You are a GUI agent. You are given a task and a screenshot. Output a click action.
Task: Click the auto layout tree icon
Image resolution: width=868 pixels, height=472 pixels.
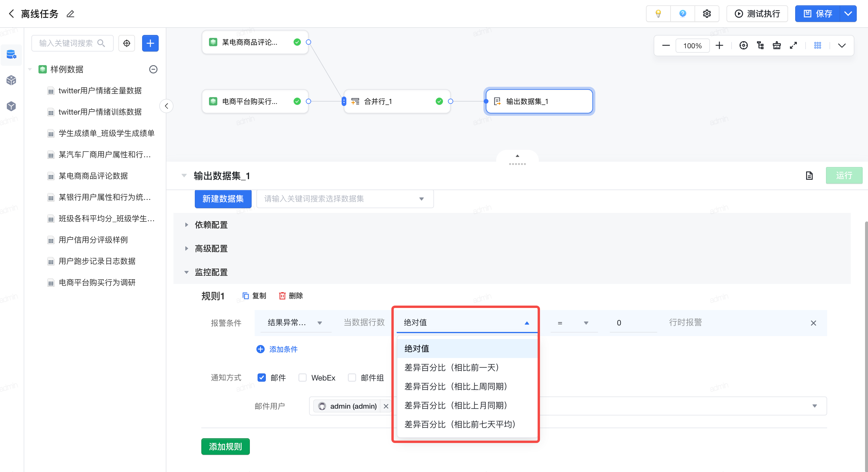pos(760,46)
